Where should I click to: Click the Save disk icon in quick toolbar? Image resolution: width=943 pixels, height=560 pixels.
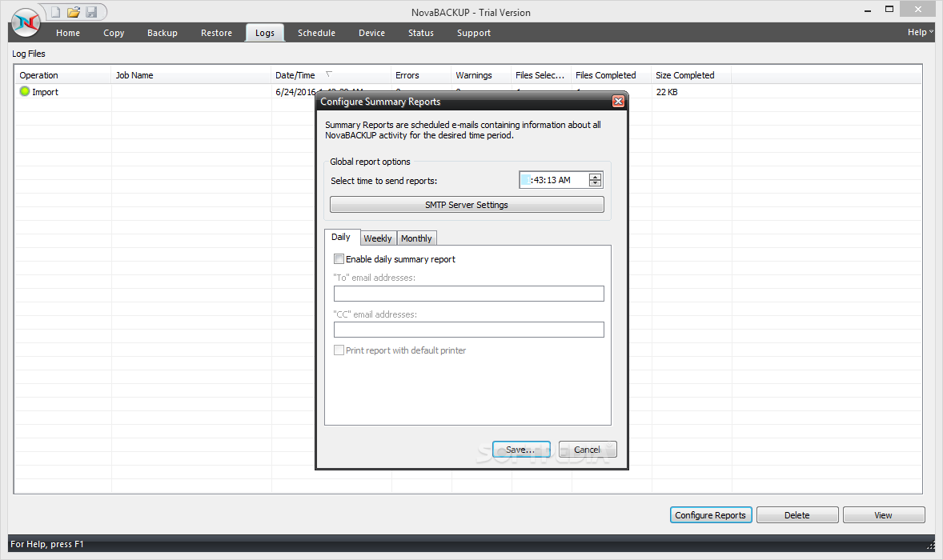(91, 12)
